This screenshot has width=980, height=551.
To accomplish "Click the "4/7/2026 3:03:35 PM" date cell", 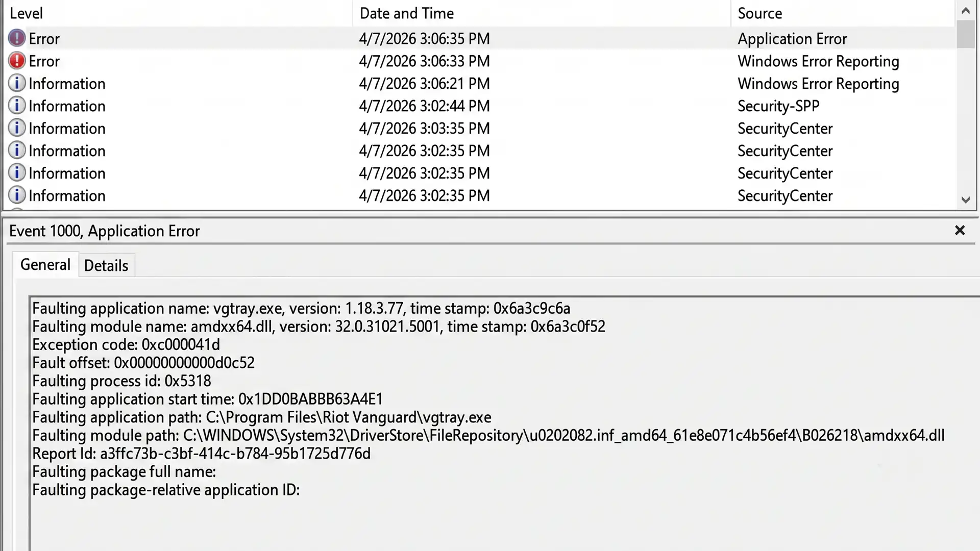I will click(424, 129).
